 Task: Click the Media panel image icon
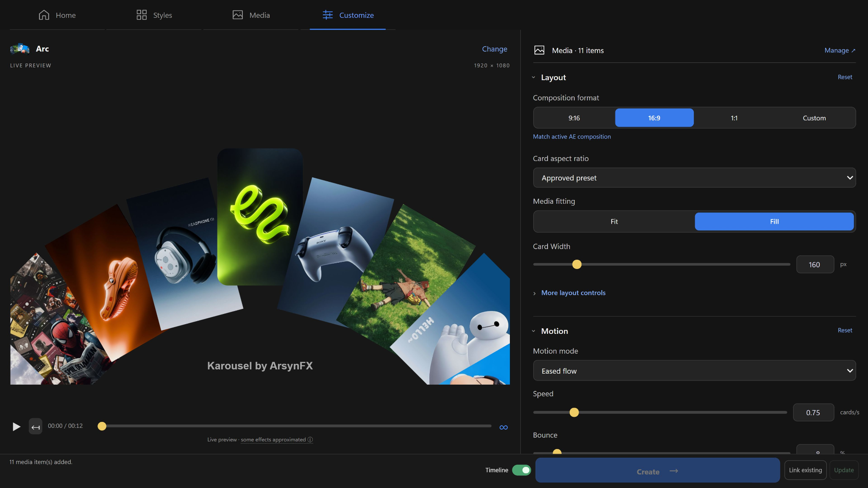click(x=539, y=50)
